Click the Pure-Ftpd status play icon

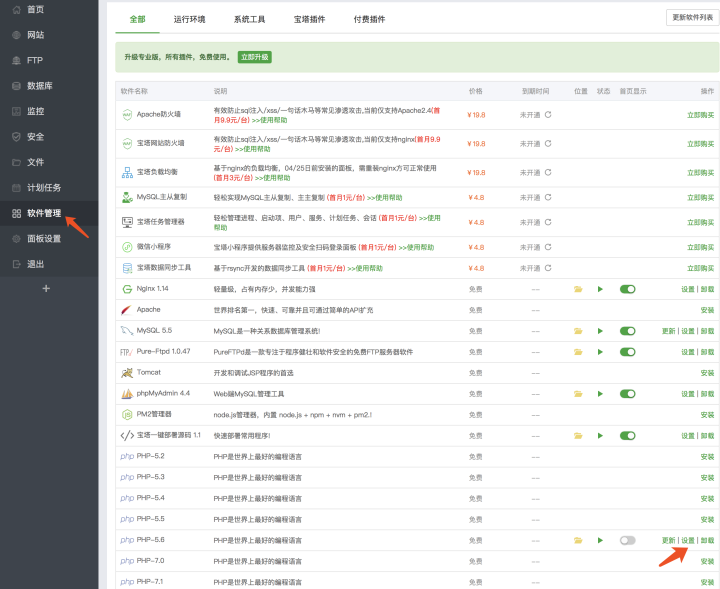coord(600,352)
